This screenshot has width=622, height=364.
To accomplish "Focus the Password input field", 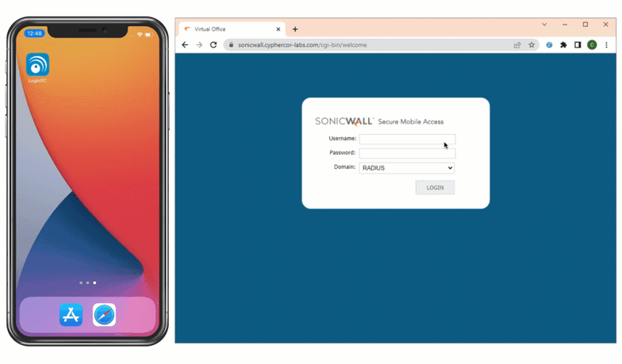I will point(407,153).
